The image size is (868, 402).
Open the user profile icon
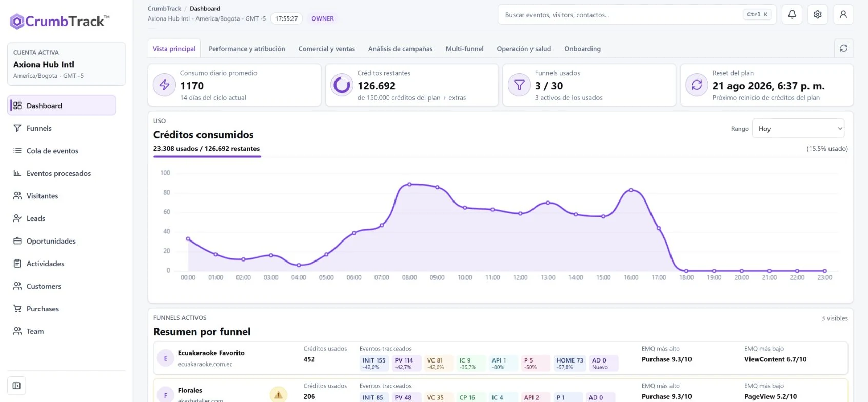click(843, 14)
